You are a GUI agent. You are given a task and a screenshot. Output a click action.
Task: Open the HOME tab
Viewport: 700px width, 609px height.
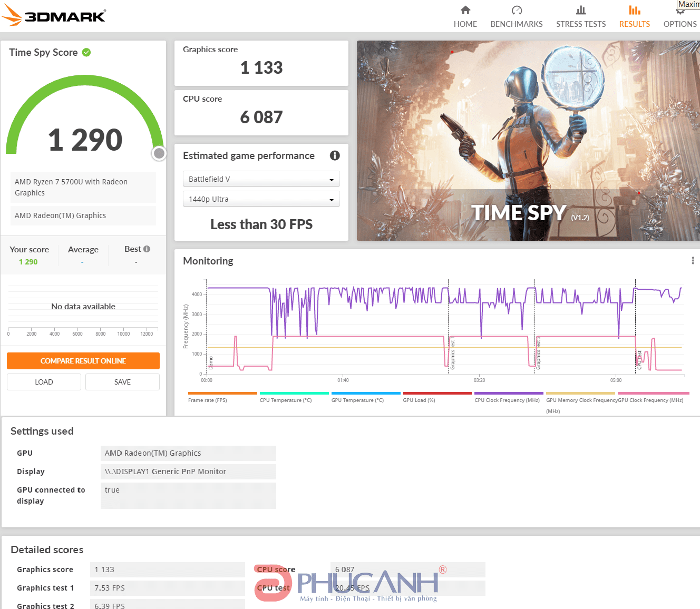pyautogui.click(x=465, y=16)
